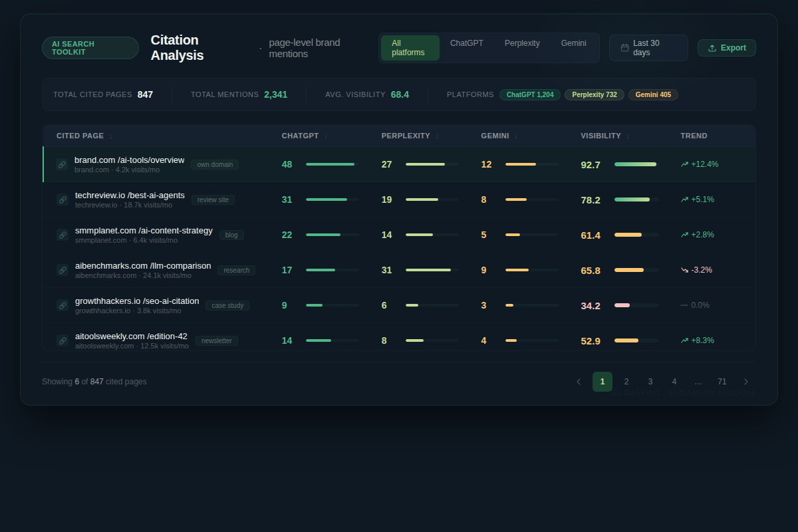Click visibility score 65.8

(591, 270)
